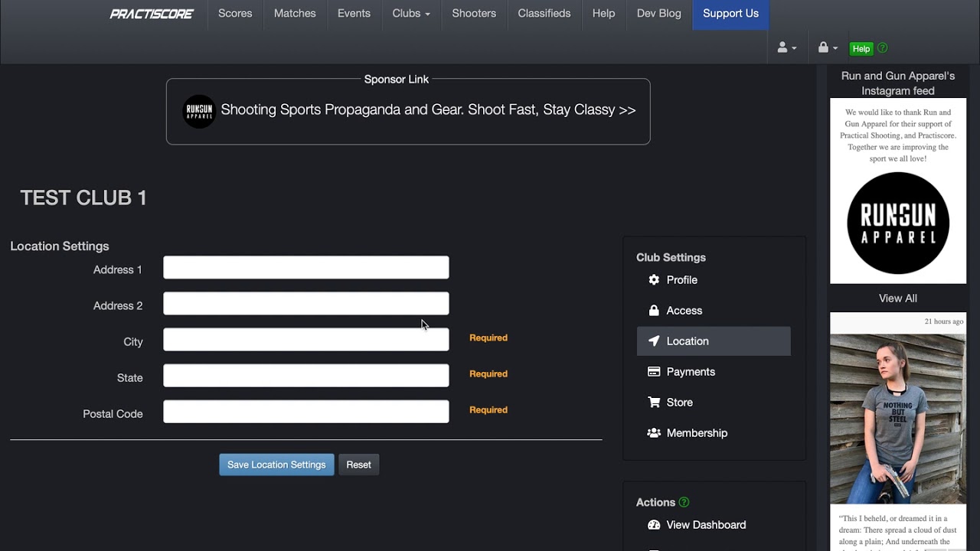The image size is (980, 551).
Task: Open the Nothing But Steel shirt photo
Action: (x=898, y=419)
